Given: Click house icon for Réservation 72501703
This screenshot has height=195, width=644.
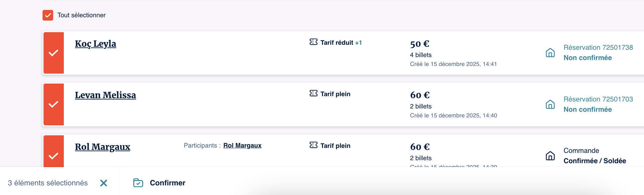Looking at the screenshot, I should (x=550, y=104).
